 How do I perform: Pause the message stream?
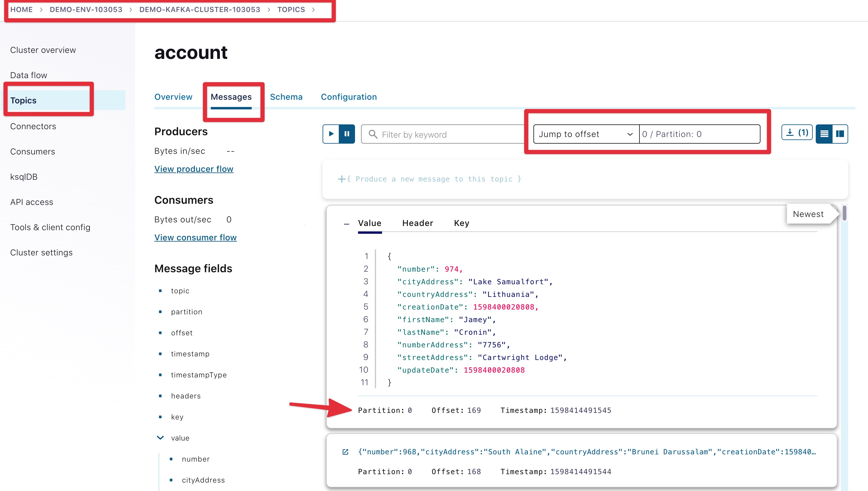(x=347, y=134)
